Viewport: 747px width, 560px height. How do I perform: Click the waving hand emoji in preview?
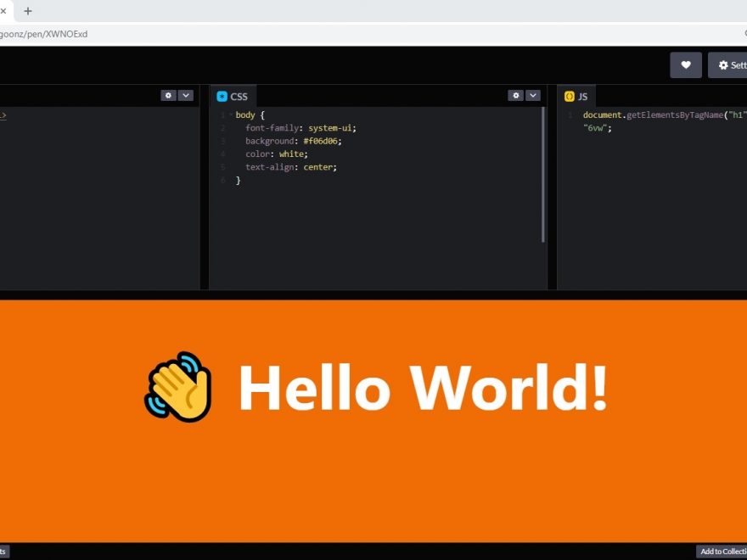coord(178,386)
